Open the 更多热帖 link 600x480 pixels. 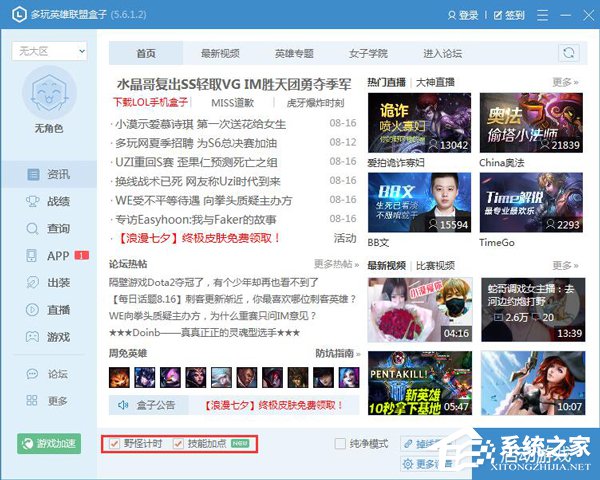pos(336,264)
